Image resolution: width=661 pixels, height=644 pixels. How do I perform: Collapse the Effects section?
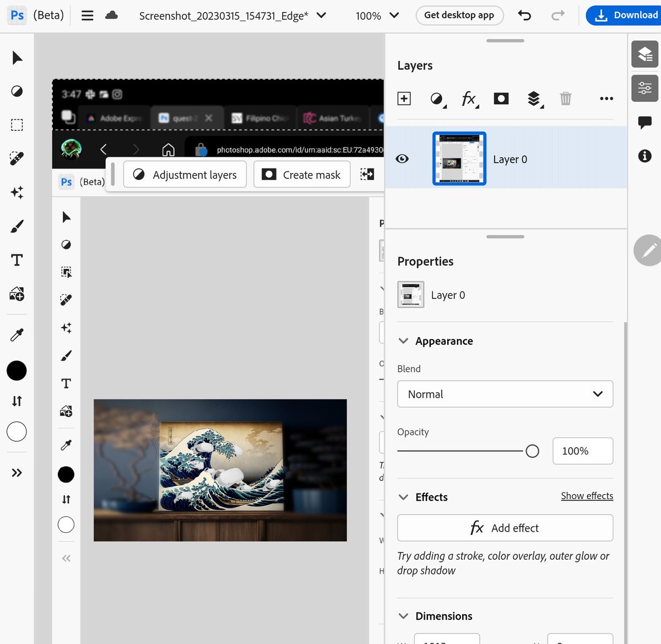[x=403, y=497]
